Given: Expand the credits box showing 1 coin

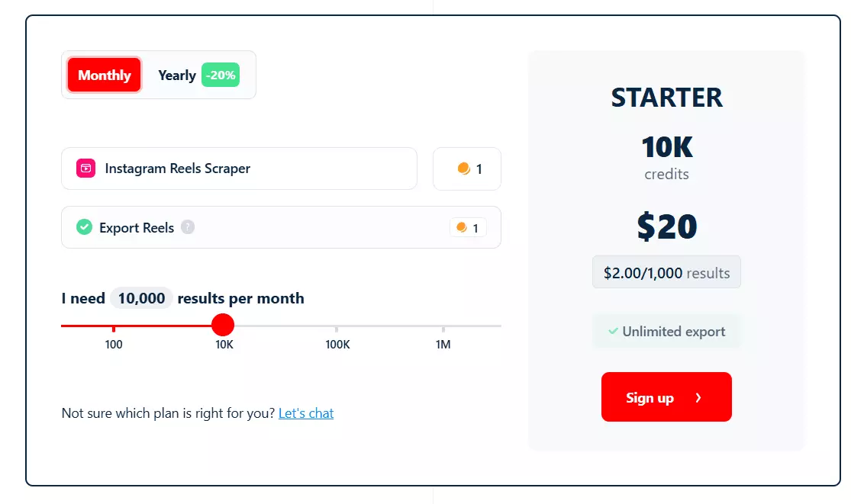Looking at the screenshot, I should (x=466, y=169).
